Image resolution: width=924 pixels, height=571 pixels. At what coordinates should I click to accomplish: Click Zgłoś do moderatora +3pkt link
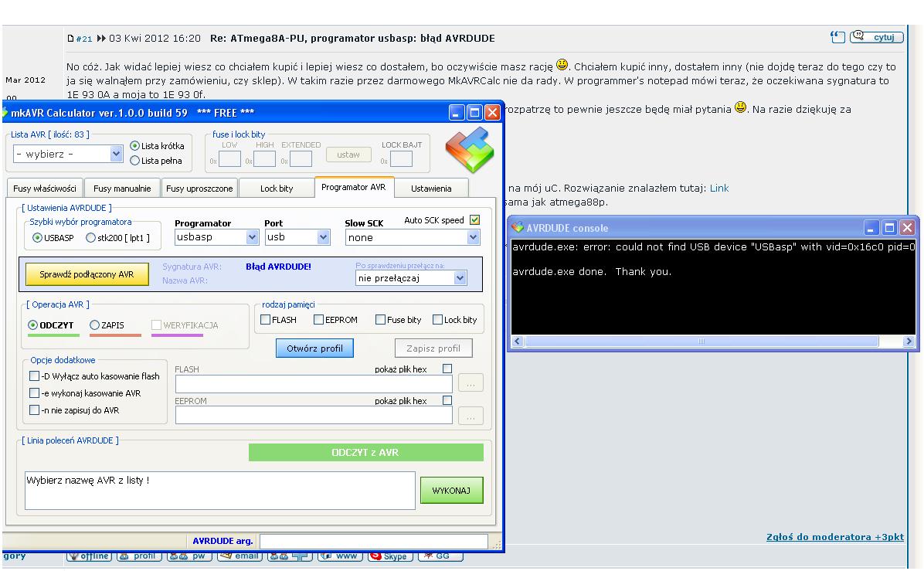[x=834, y=537]
